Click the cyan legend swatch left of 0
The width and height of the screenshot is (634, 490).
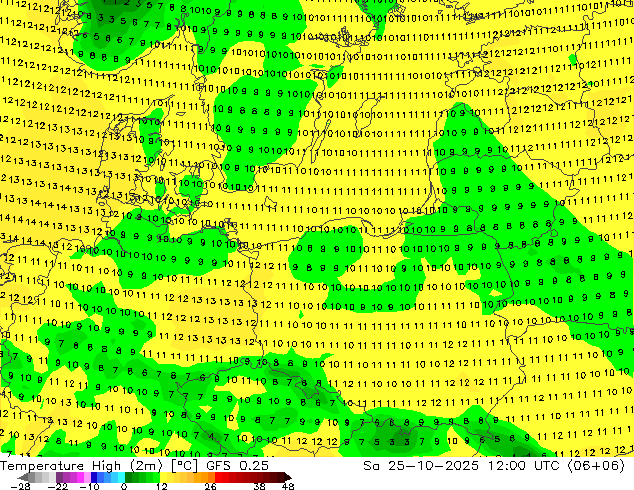click(121, 477)
